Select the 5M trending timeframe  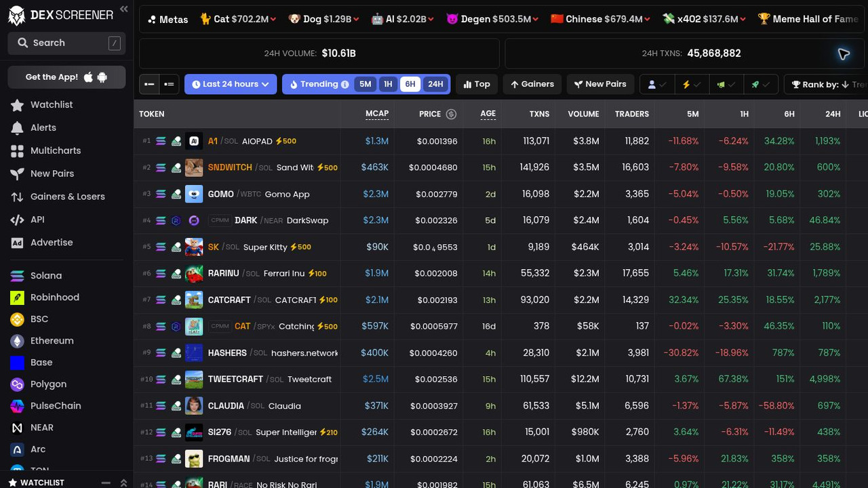pos(366,84)
